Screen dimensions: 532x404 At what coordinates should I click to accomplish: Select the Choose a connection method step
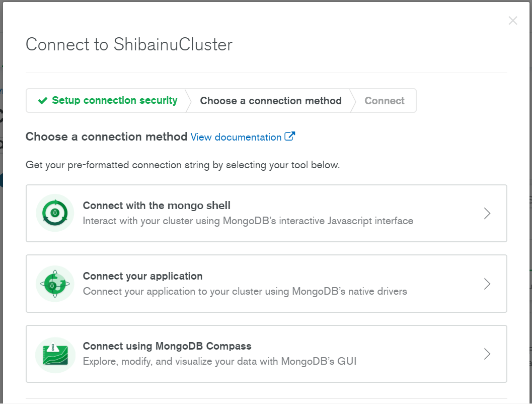point(270,100)
